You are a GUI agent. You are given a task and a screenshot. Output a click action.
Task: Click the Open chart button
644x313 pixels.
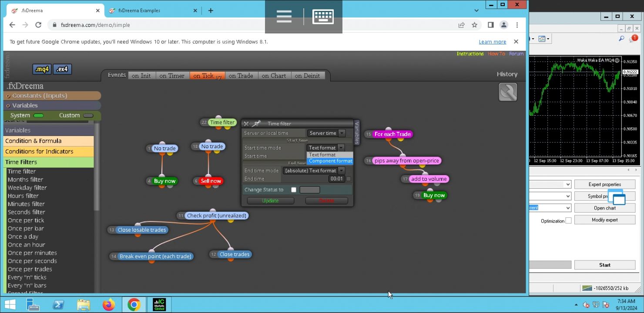click(x=605, y=208)
